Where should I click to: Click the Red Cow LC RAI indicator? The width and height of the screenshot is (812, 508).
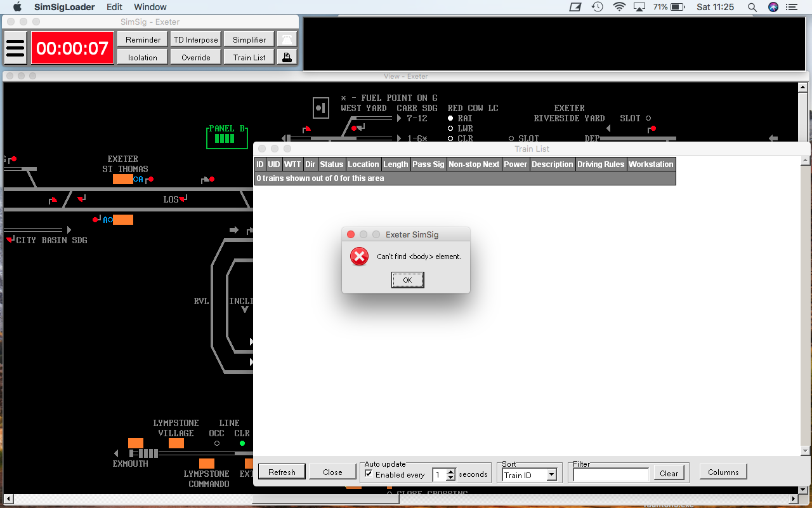450,118
